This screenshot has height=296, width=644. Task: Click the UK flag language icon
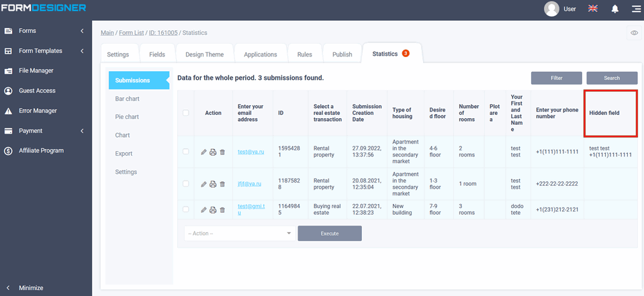(593, 9)
